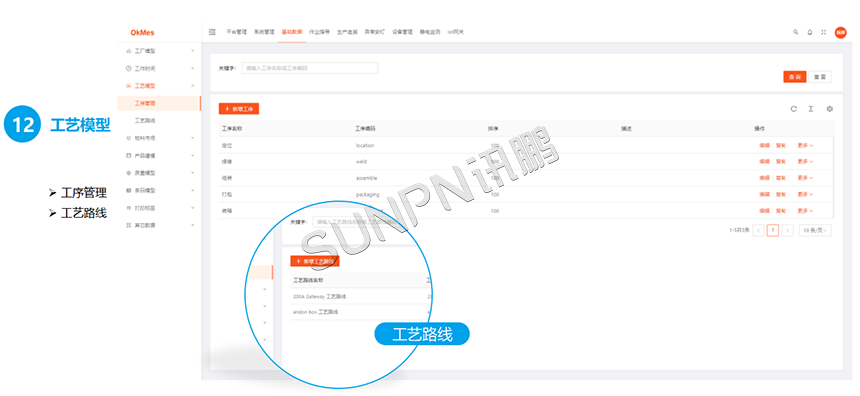Switch to the 生产追溯 top tab

point(347,32)
